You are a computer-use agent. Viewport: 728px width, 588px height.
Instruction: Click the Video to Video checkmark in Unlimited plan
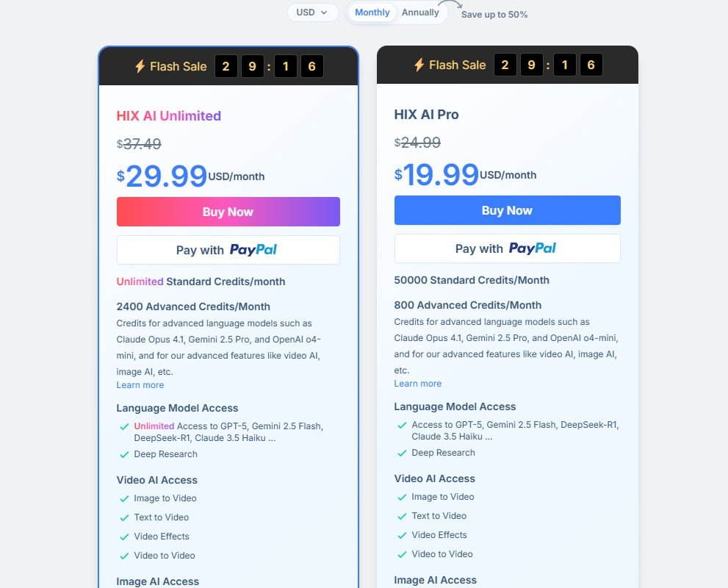[x=124, y=556]
